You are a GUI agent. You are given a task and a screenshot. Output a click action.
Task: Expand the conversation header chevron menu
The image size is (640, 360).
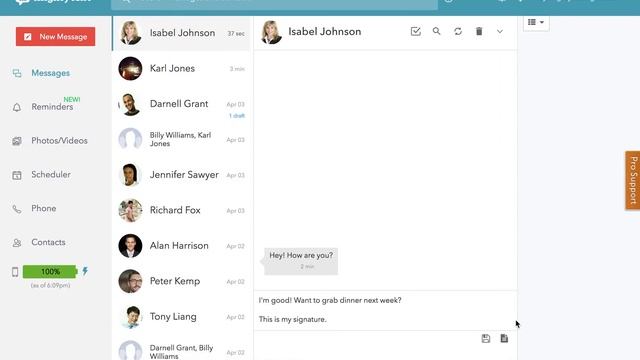[x=500, y=31]
